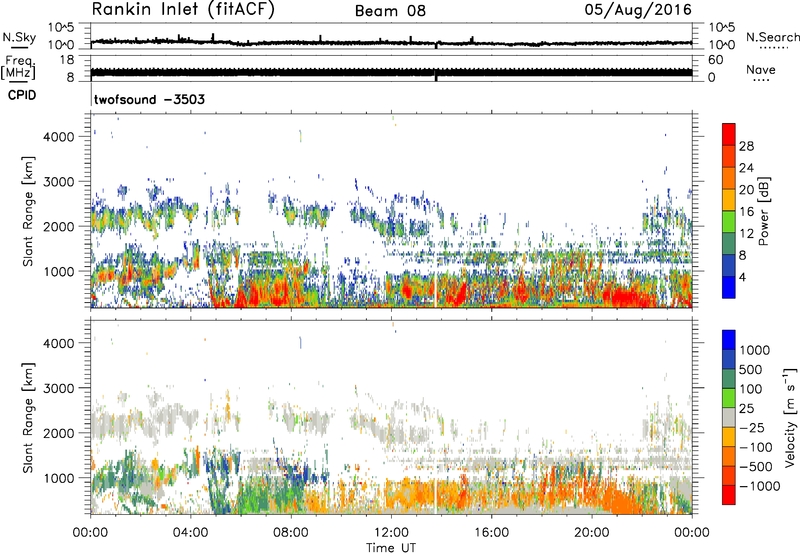Click the '04:00' time tick label
800x554 pixels.
(190, 533)
